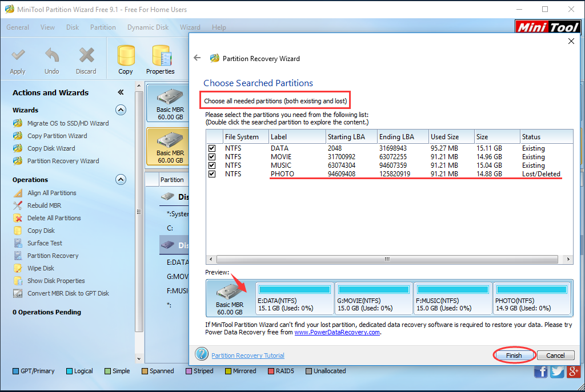Image resolution: width=585 pixels, height=392 pixels.
Task: Click the list's right scroll arrow
Action: coord(568,259)
